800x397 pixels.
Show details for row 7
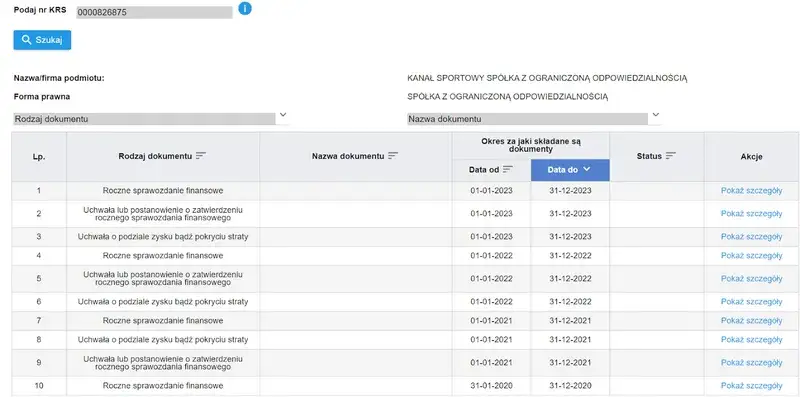(751, 321)
